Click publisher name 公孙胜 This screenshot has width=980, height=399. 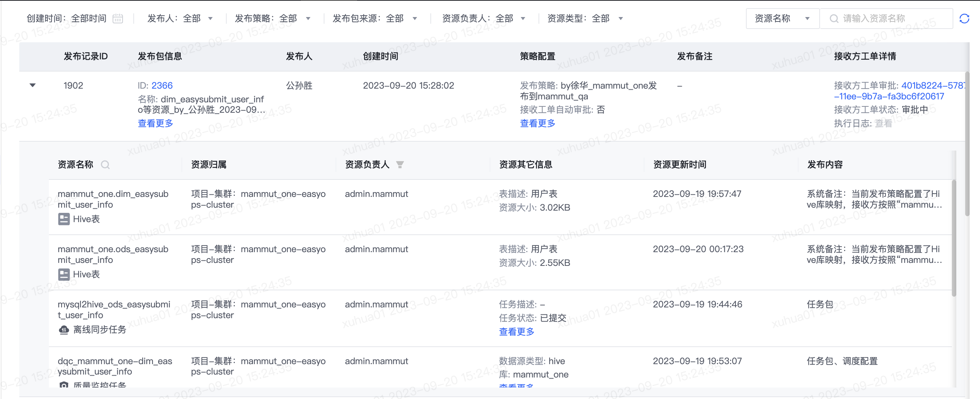(299, 86)
